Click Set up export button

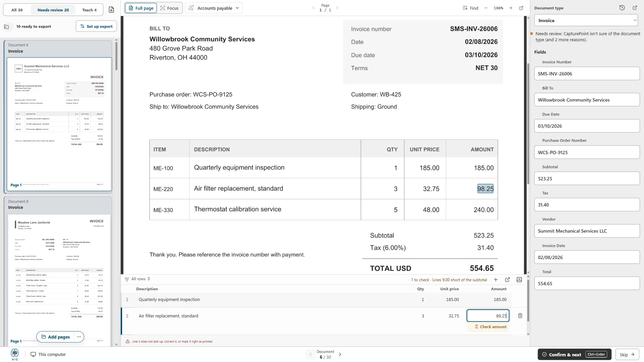[96, 26]
